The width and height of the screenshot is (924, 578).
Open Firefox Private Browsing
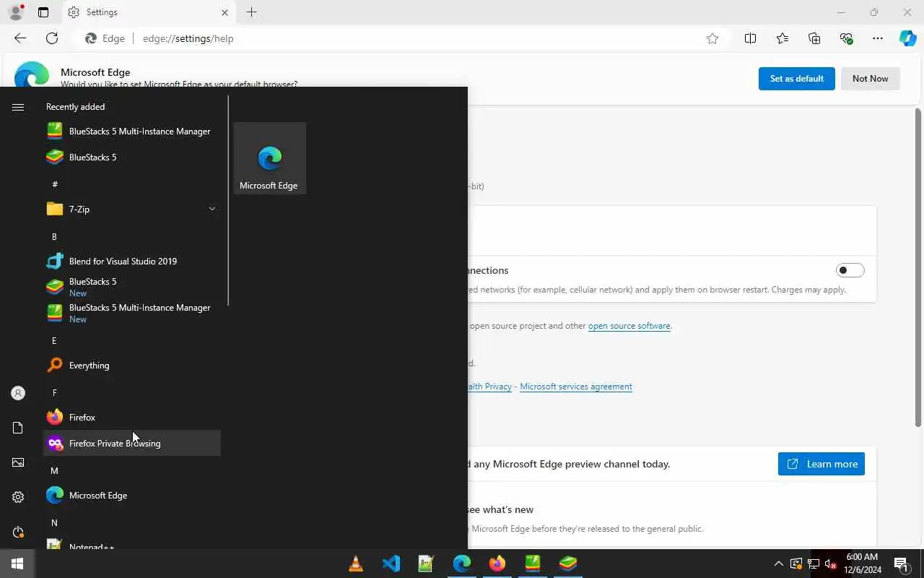[x=131, y=443]
